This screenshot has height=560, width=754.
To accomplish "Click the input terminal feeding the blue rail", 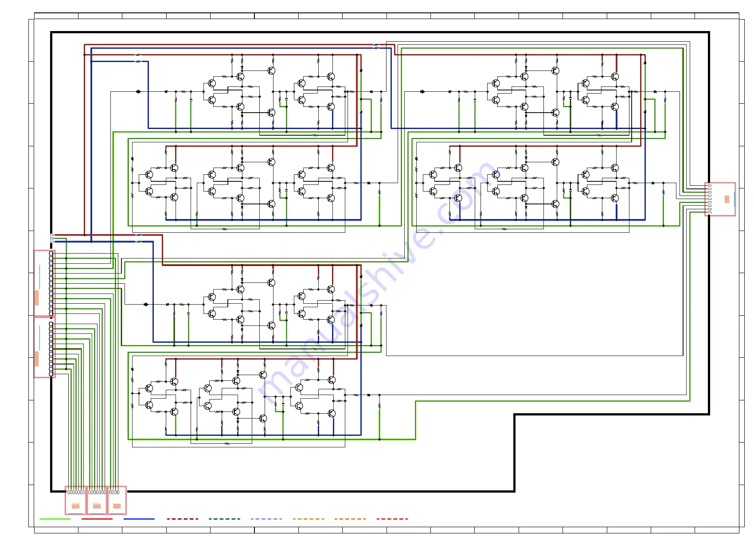I will (x=52, y=242).
